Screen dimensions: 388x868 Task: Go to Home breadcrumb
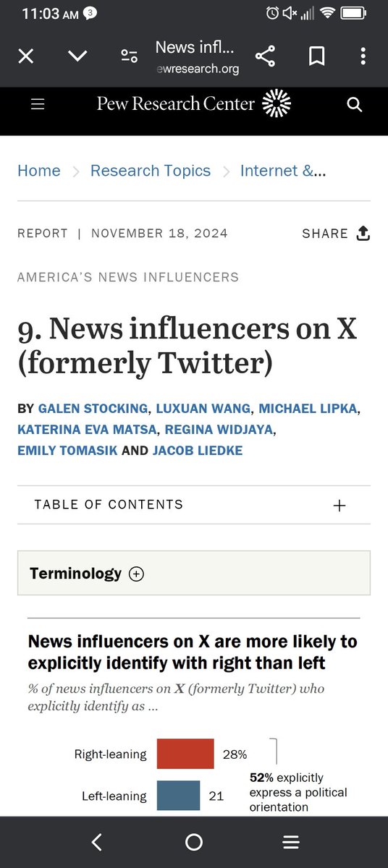tap(39, 171)
